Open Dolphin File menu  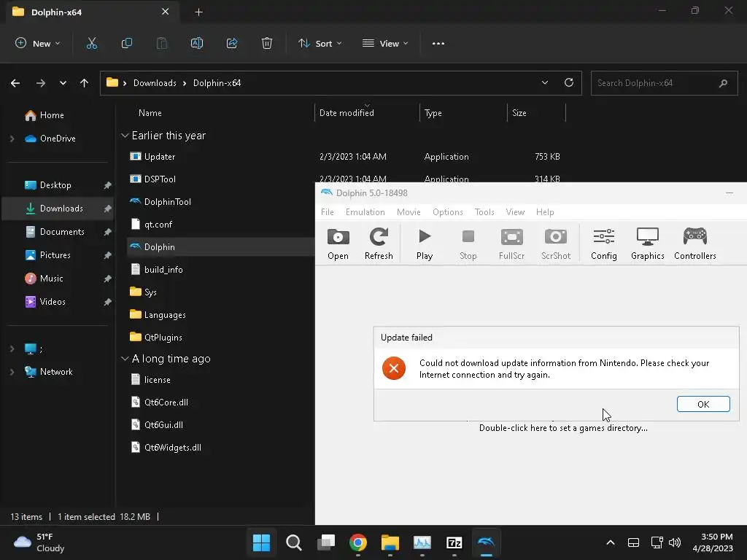pyautogui.click(x=328, y=212)
